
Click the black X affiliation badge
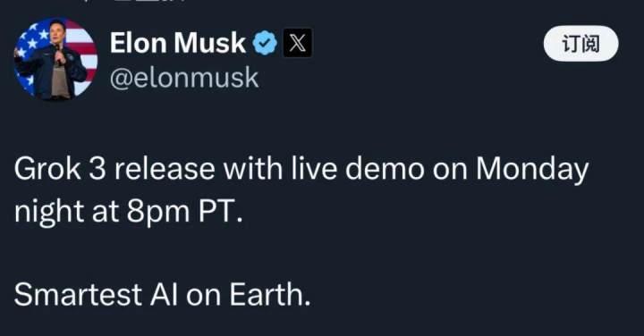(297, 43)
